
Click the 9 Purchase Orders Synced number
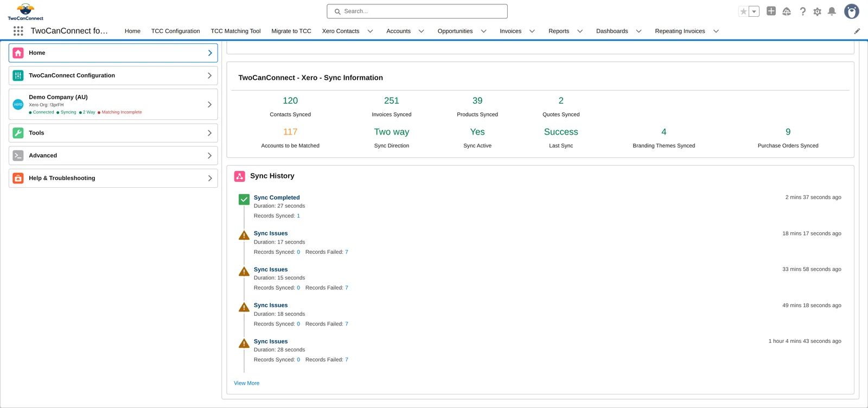point(788,132)
